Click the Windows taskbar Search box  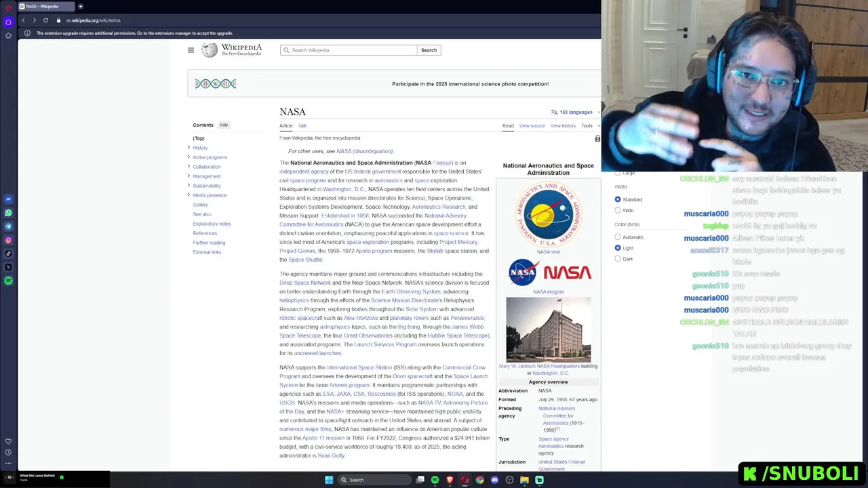[x=374, y=480]
